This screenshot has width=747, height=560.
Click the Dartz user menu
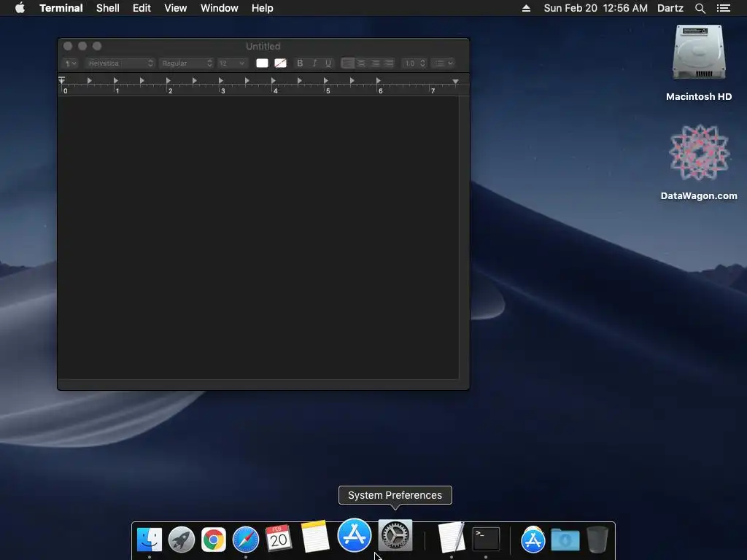click(670, 8)
